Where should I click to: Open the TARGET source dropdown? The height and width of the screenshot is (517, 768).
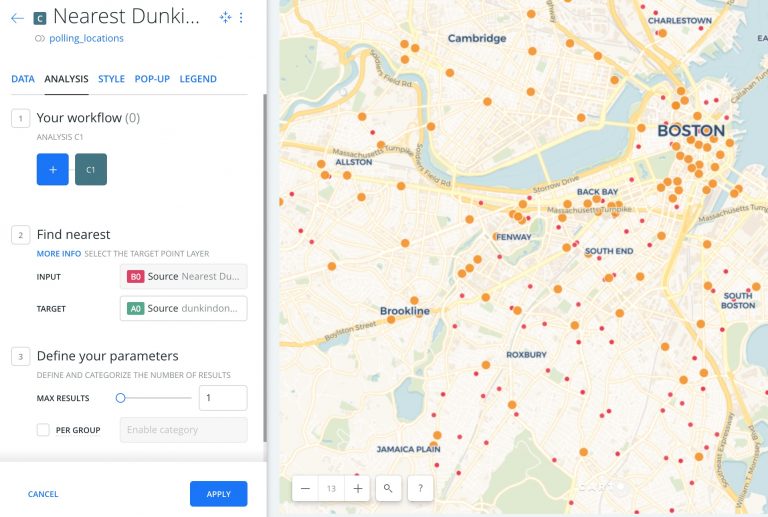[184, 308]
